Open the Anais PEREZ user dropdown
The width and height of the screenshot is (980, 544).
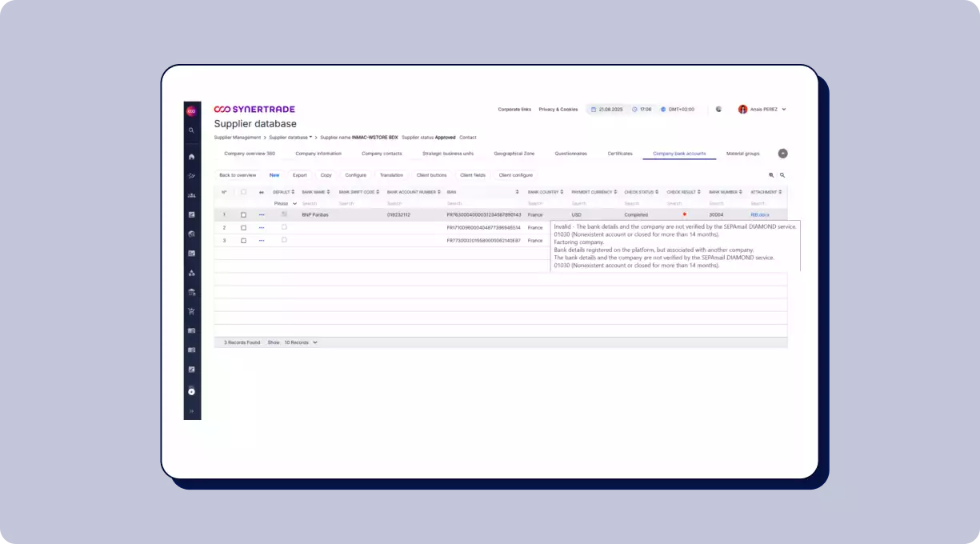click(x=762, y=109)
